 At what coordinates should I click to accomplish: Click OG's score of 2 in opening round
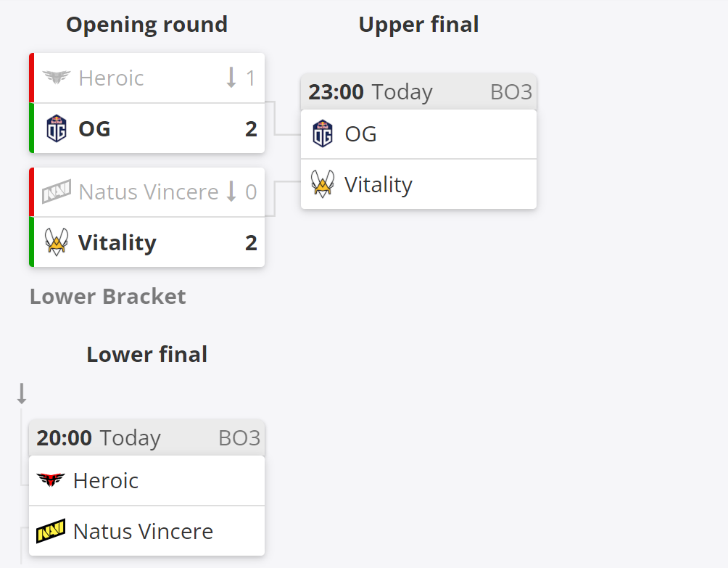pos(251,128)
